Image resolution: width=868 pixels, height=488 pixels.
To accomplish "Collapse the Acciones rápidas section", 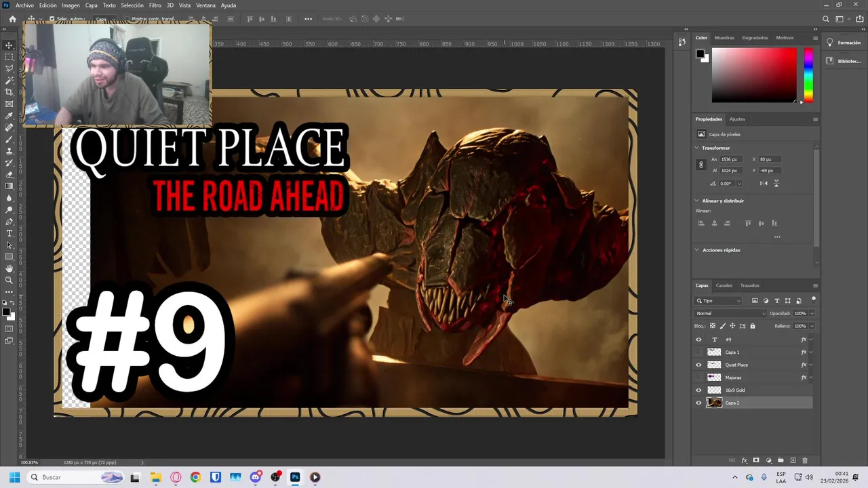I will (x=696, y=250).
